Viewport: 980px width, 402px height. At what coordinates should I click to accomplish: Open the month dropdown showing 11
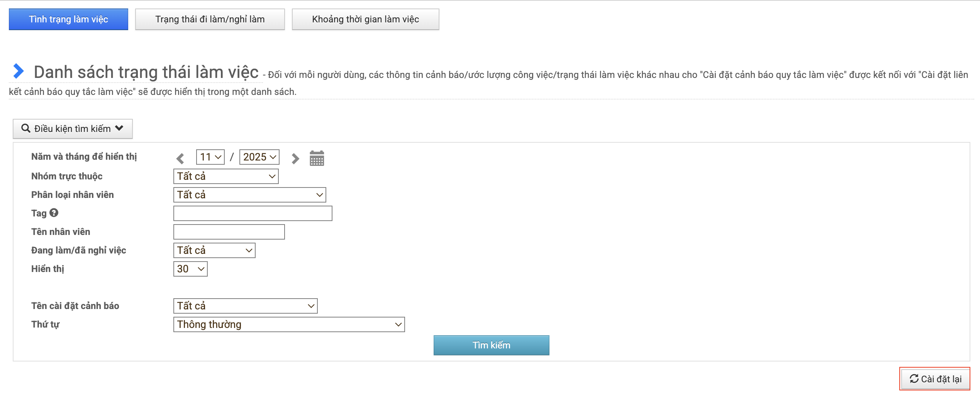click(x=210, y=157)
